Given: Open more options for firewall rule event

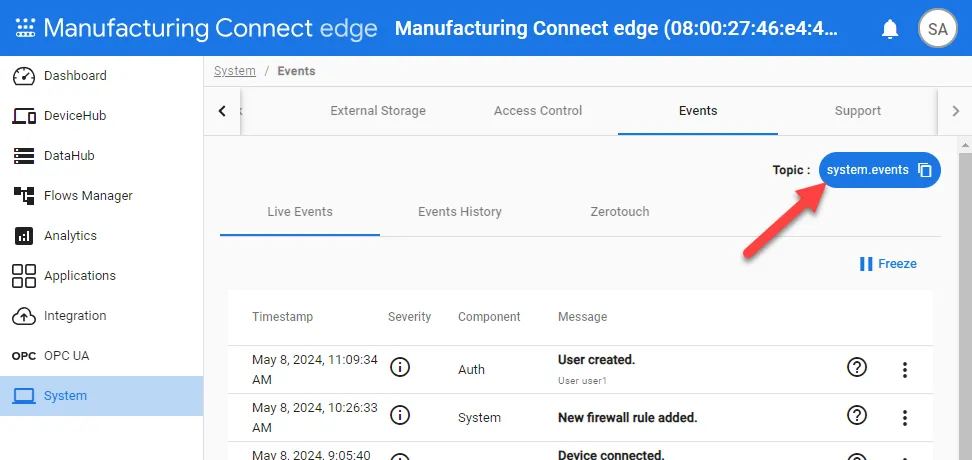Looking at the screenshot, I should (905, 418).
